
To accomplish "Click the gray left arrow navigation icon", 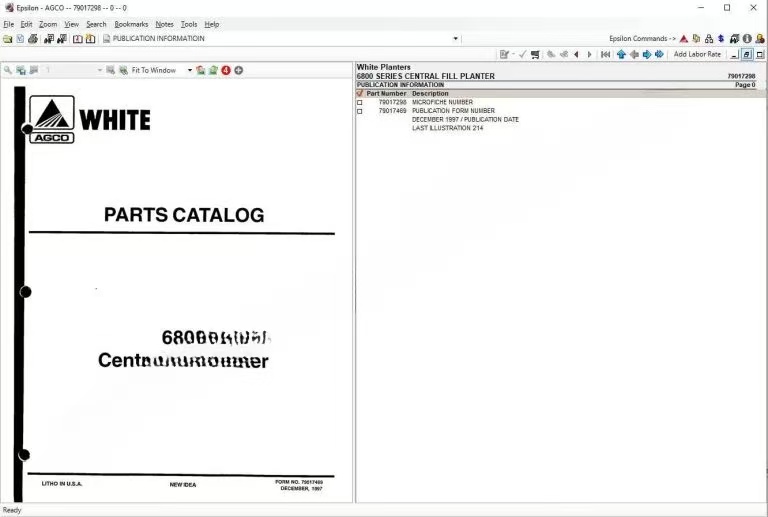I will tap(634, 54).
